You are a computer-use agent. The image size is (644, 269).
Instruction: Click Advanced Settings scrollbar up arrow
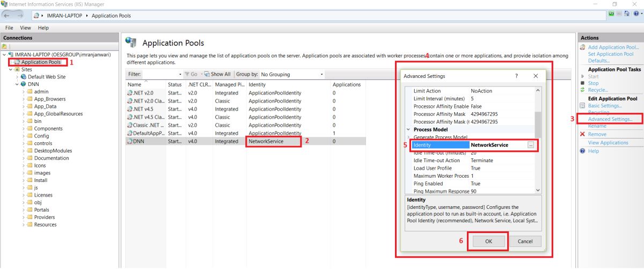coord(538,90)
